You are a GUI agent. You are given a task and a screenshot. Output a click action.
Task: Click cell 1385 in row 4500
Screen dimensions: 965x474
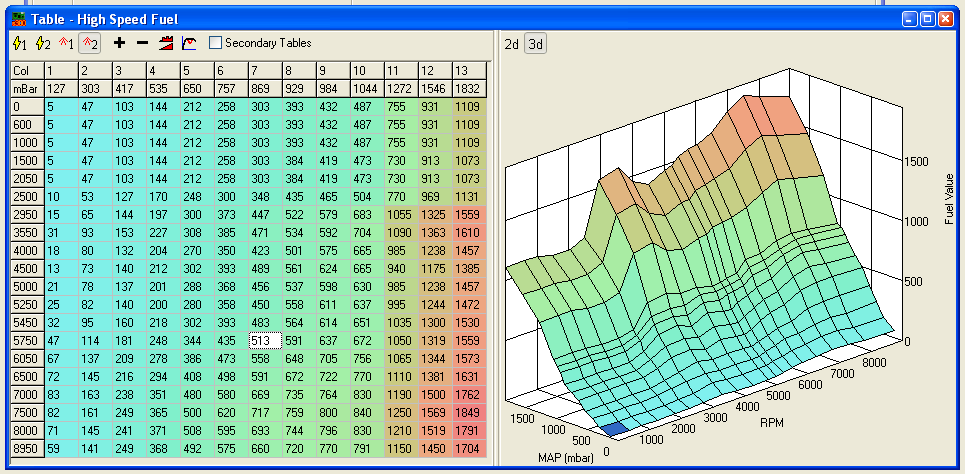[470, 268]
